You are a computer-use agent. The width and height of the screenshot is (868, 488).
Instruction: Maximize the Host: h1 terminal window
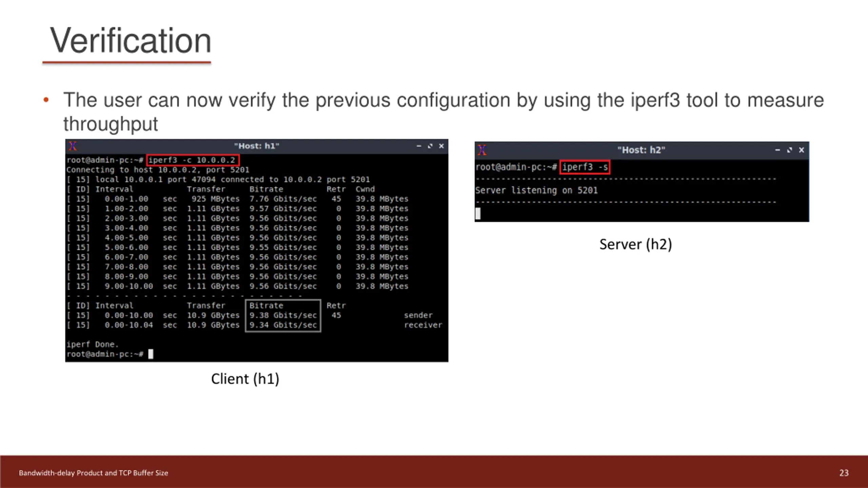point(430,146)
